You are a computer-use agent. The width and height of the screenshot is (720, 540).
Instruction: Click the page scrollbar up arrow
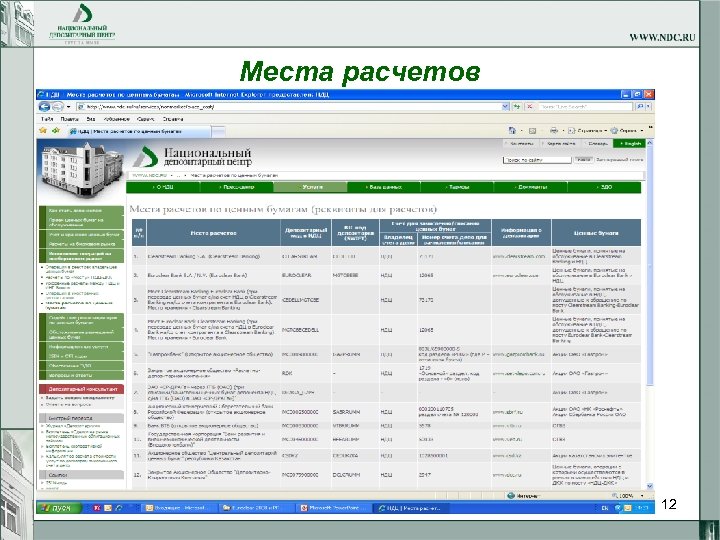pyautogui.click(x=649, y=143)
